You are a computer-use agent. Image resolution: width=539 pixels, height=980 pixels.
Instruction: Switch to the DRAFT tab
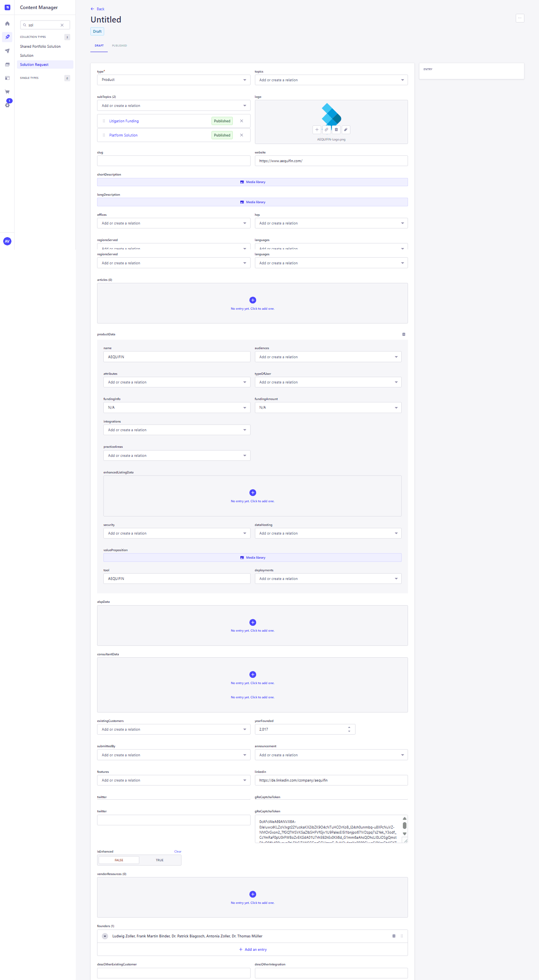99,46
